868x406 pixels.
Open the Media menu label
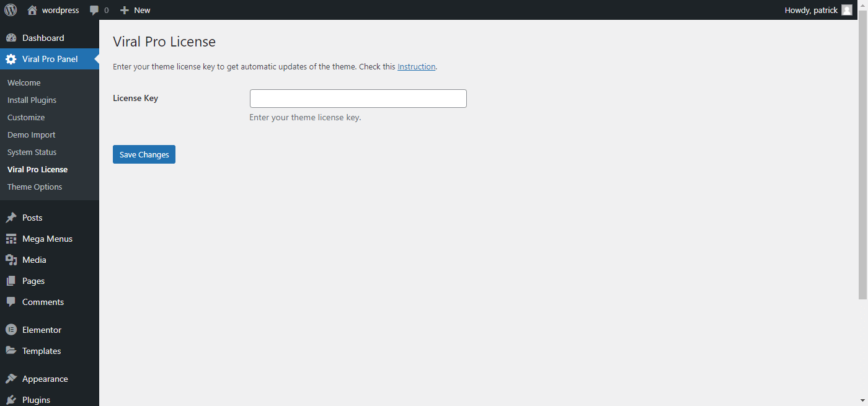point(34,260)
